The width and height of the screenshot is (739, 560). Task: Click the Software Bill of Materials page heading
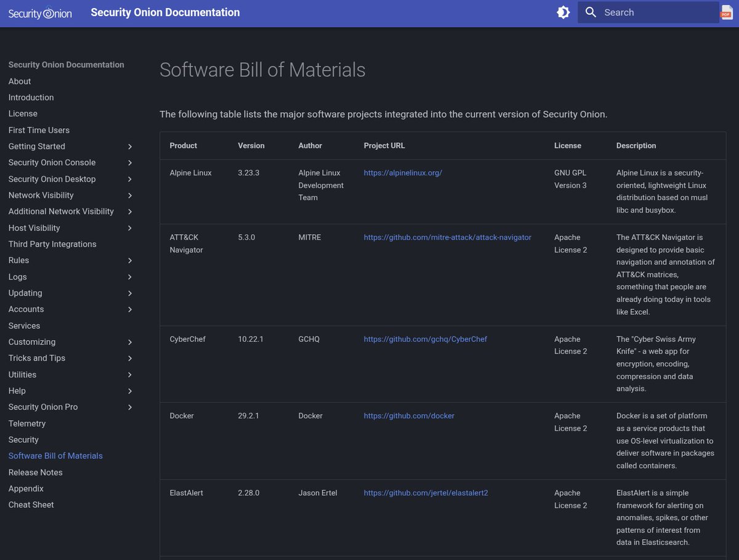coord(262,70)
